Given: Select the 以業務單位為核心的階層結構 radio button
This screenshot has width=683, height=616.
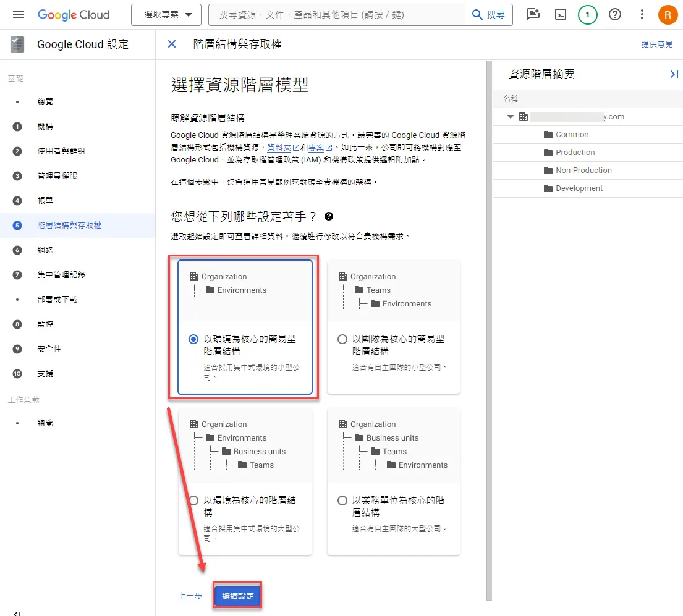Looking at the screenshot, I should pos(342,500).
